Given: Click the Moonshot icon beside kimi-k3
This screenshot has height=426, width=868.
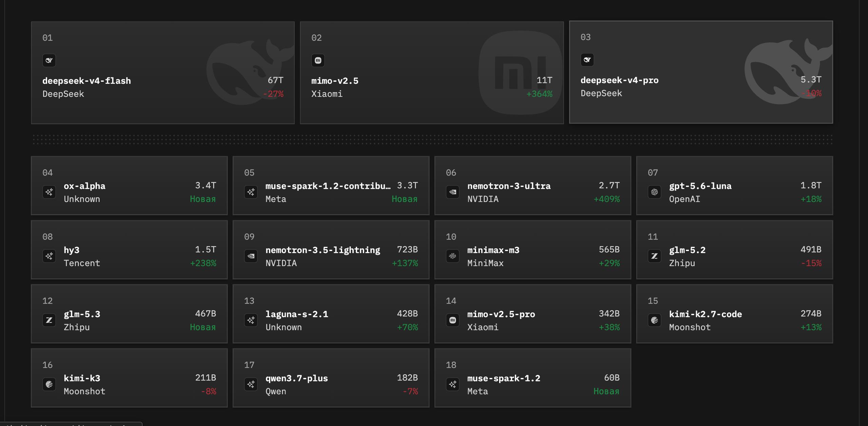Looking at the screenshot, I should [x=49, y=384].
